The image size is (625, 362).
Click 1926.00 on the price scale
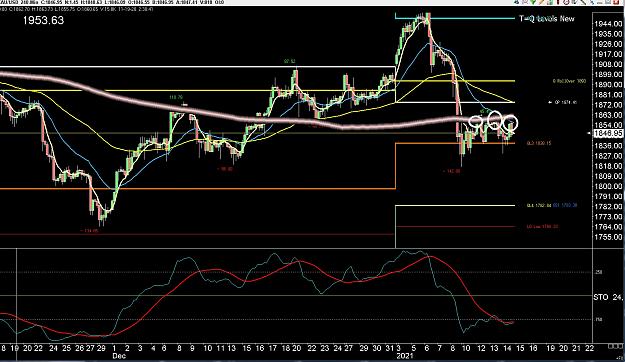tap(608, 44)
